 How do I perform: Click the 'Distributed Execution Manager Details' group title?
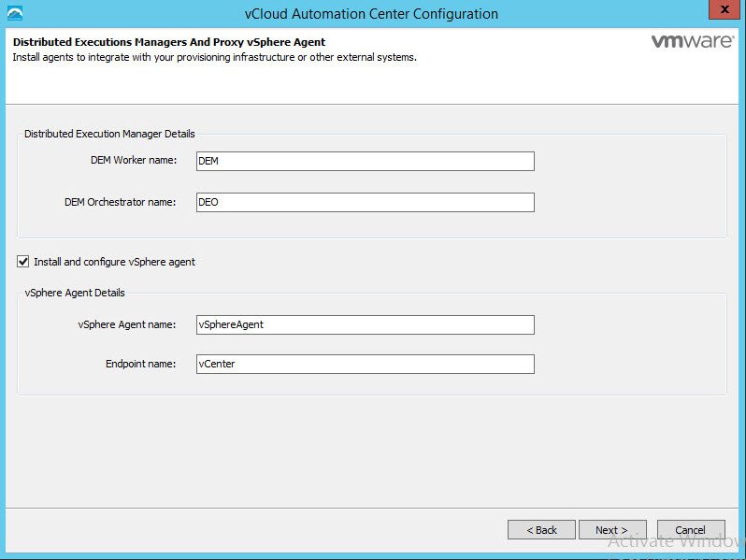[109, 134]
